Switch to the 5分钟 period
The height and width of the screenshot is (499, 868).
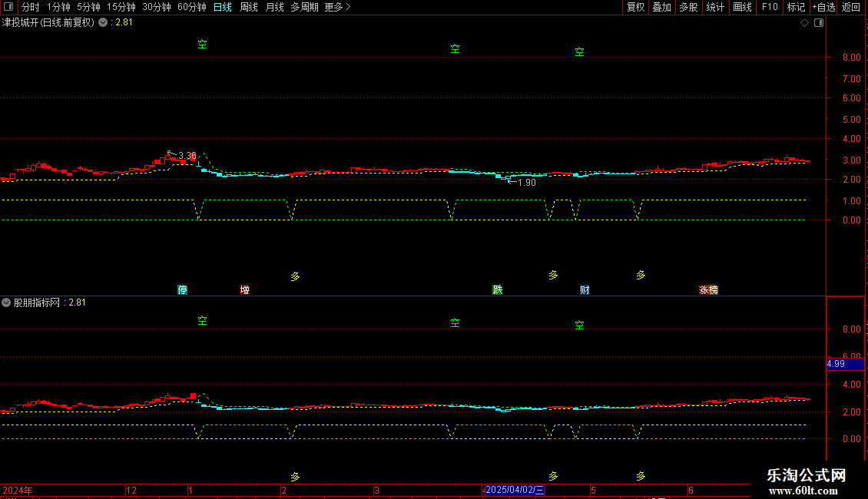[88, 7]
